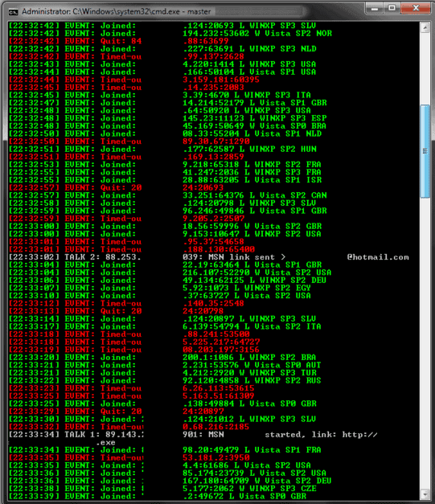Maximize the cmd.exe window
Screen dimensions: 435x504
click(392, 8)
